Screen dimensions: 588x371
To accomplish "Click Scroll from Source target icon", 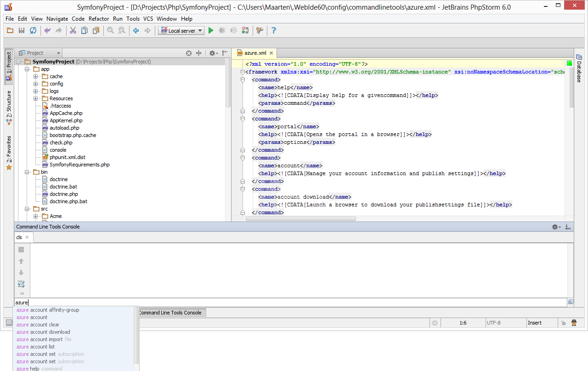I will [x=188, y=53].
